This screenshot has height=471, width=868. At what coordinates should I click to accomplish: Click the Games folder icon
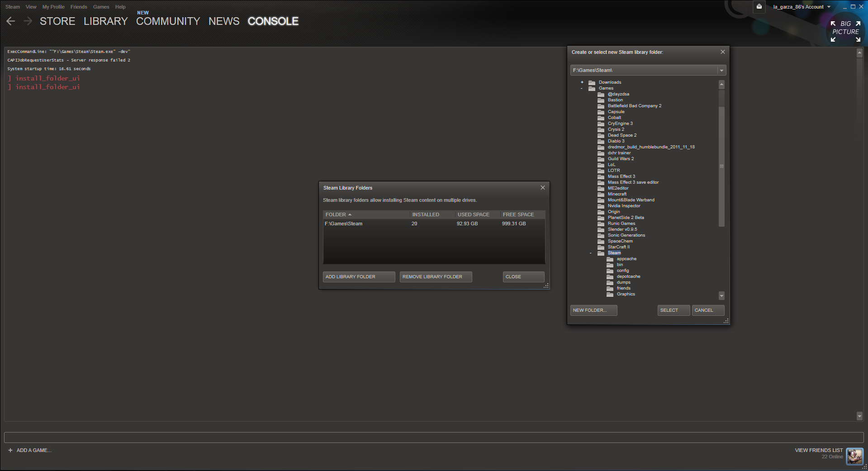click(592, 88)
